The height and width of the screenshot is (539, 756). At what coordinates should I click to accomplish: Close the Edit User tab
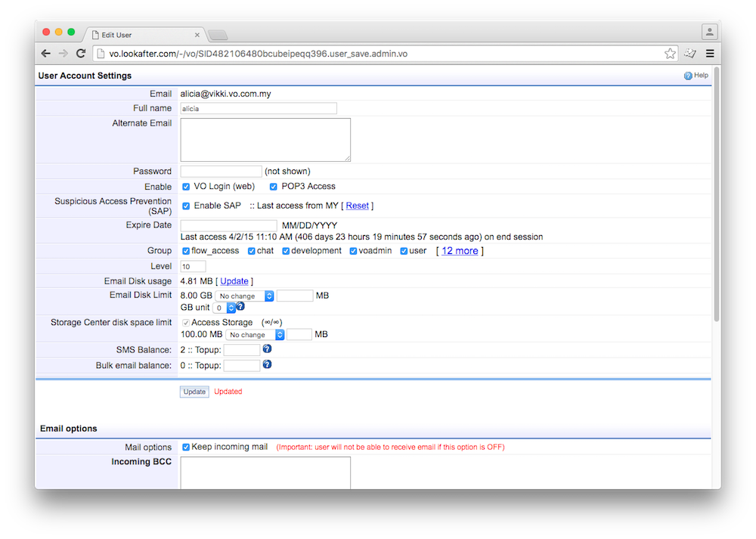[x=197, y=35]
